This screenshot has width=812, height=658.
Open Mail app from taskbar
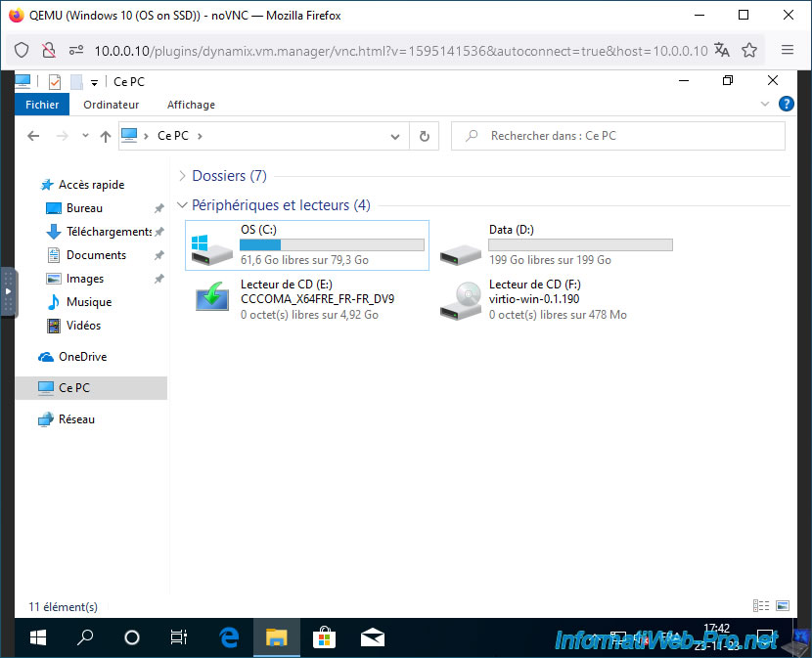(x=373, y=637)
